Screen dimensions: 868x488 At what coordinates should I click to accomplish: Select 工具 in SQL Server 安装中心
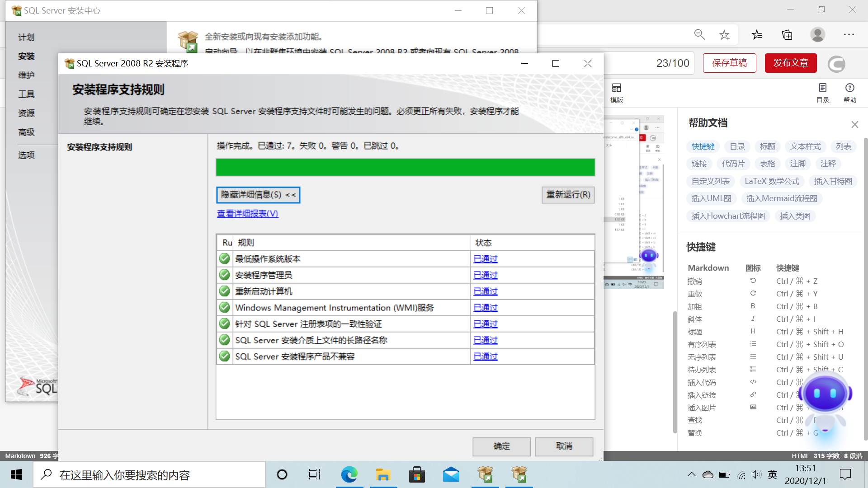click(x=26, y=94)
